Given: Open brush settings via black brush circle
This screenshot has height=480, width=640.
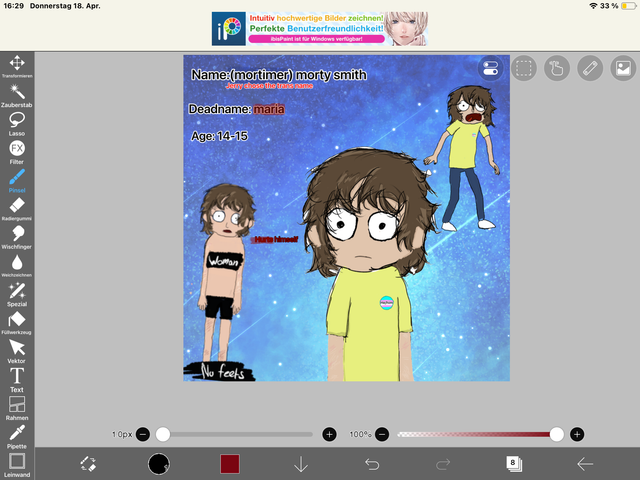Looking at the screenshot, I should tap(159, 464).
